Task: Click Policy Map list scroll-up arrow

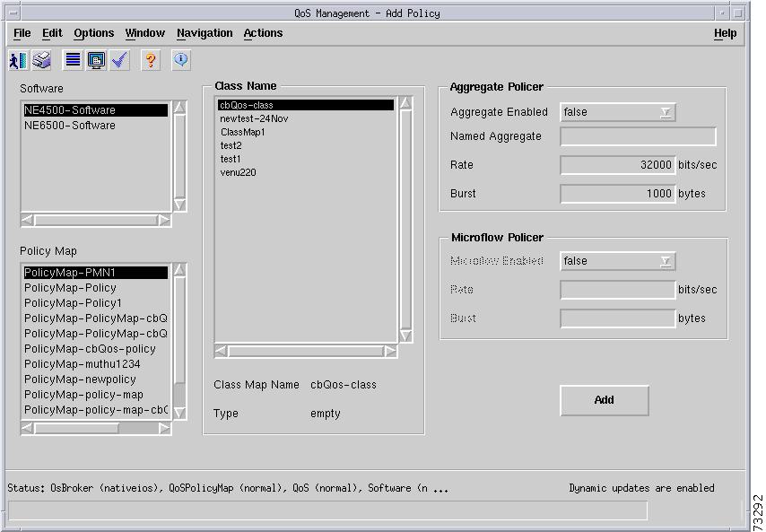Action: (179, 270)
